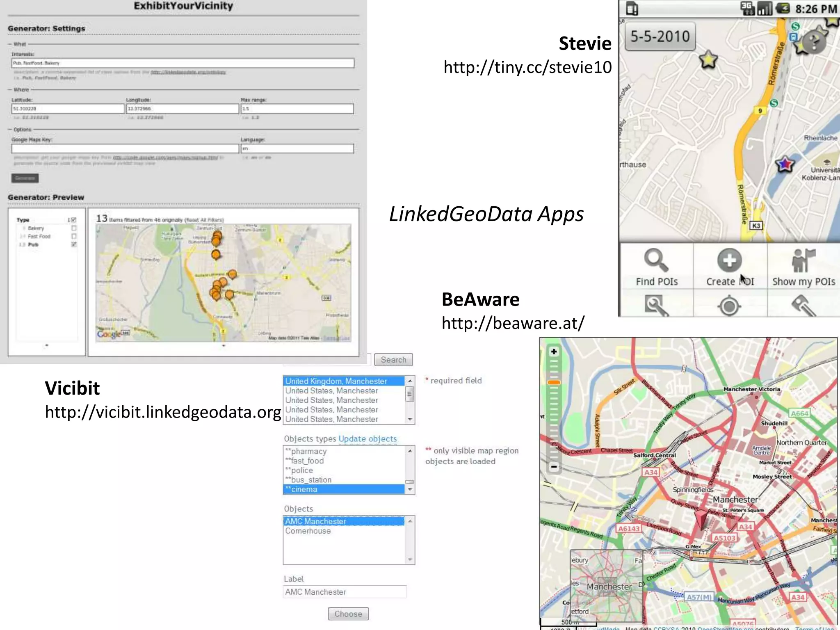The height and width of the screenshot is (630, 840).
Task: Click down arrow of the Objects list scrollbar
Action: point(410,560)
